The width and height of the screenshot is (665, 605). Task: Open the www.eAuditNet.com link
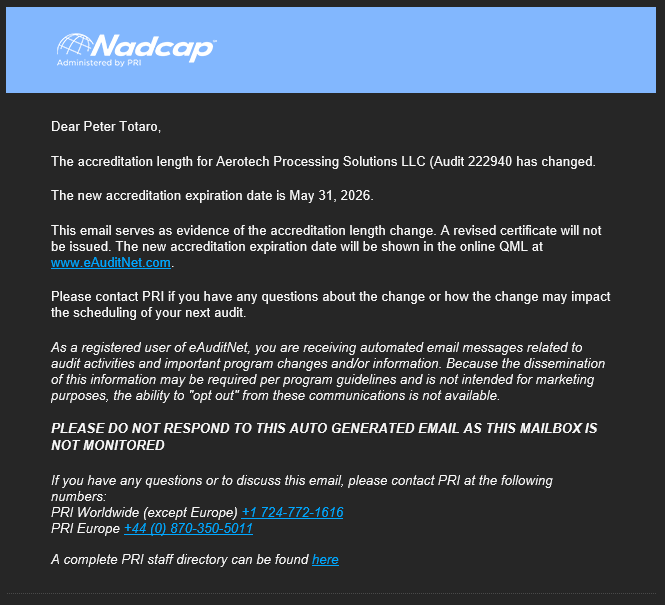(111, 263)
